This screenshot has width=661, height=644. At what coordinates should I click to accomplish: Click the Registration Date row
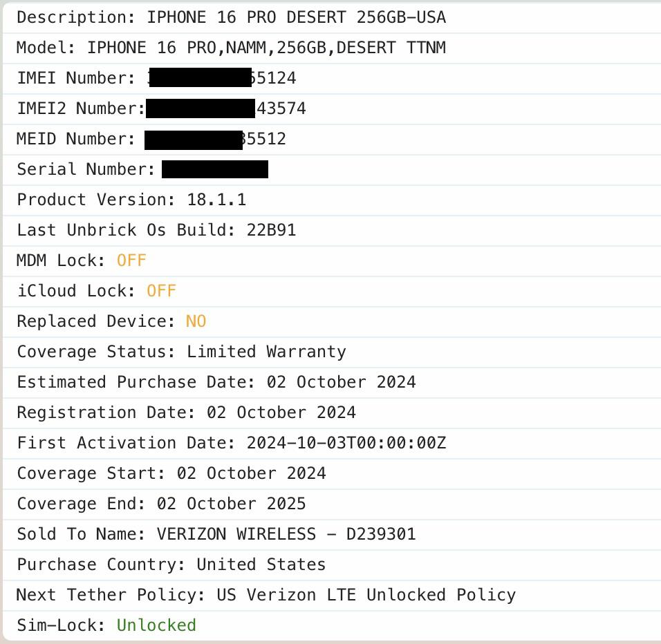tap(186, 413)
